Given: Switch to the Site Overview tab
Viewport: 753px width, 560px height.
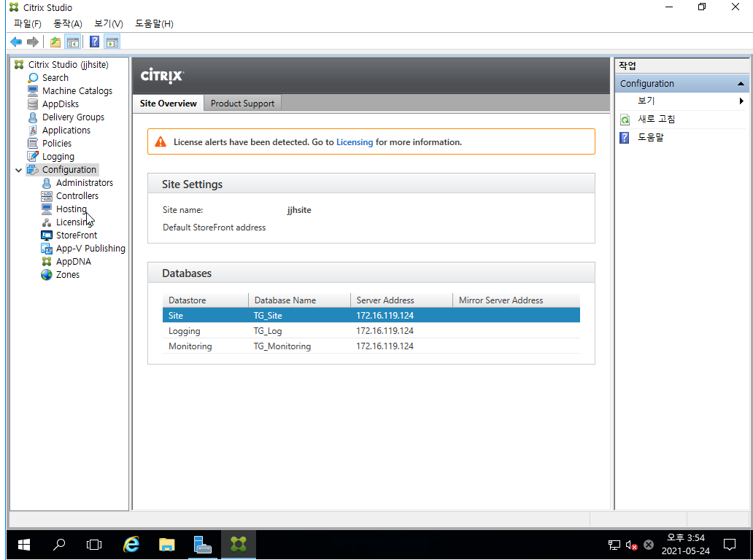Looking at the screenshot, I should click(168, 103).
